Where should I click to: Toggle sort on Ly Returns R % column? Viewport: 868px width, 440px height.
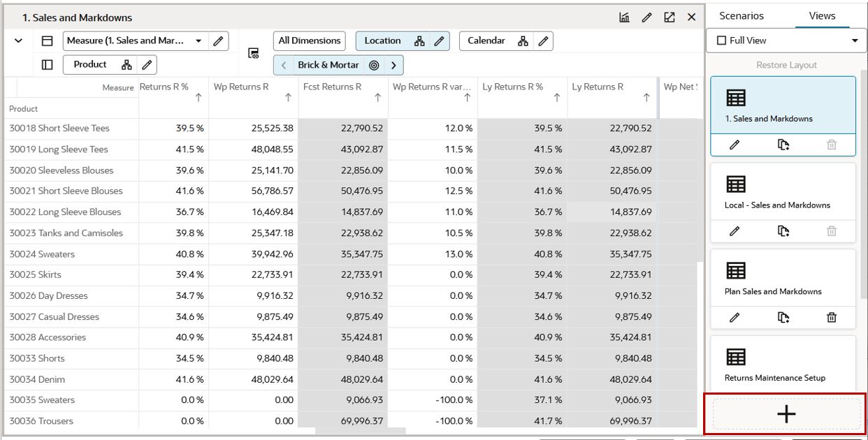pos(557,98)
